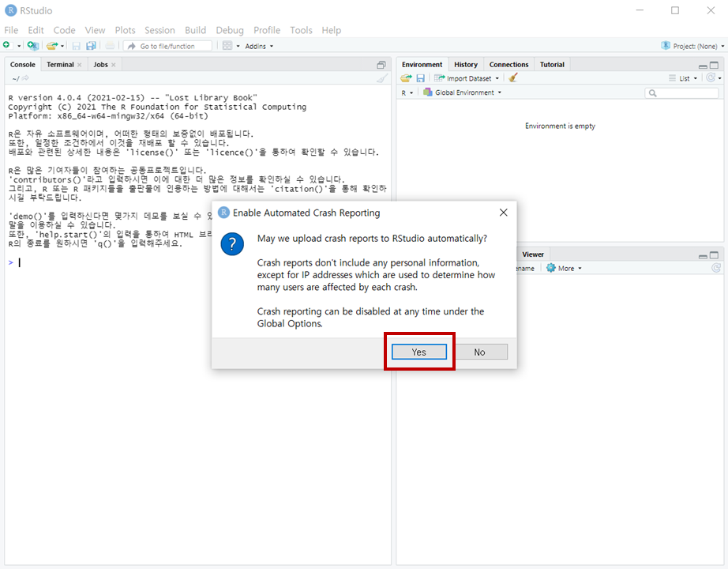Open the Edit menu
The width and height of the screenshot is (728, 569).
[x=36, y=30]
